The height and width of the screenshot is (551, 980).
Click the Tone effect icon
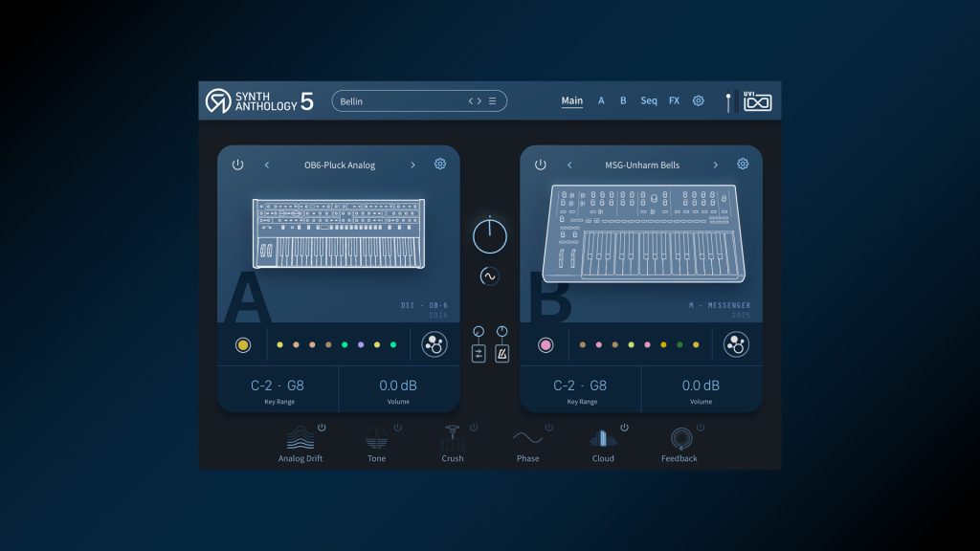376,438
